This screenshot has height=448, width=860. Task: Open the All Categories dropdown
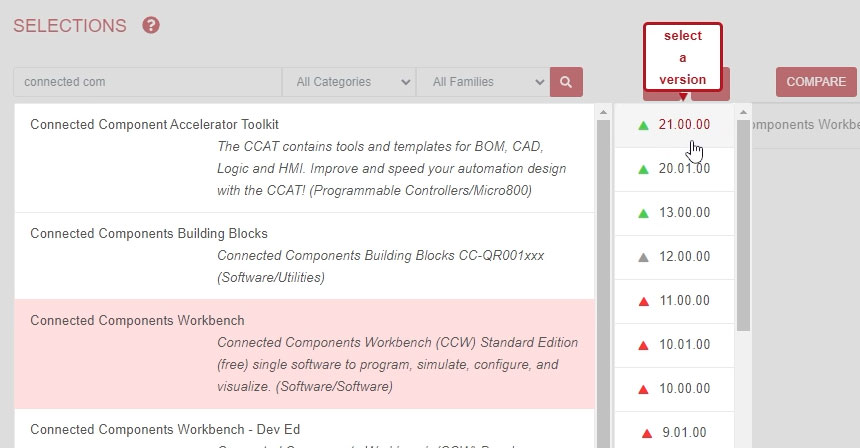pyautogui.click(x=349, y=82)
